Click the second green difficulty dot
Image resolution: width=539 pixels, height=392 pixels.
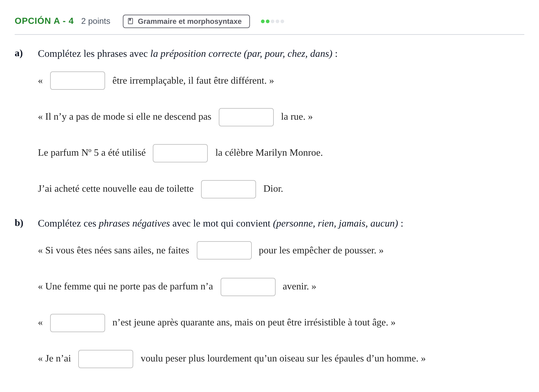(x=268, y=21)
